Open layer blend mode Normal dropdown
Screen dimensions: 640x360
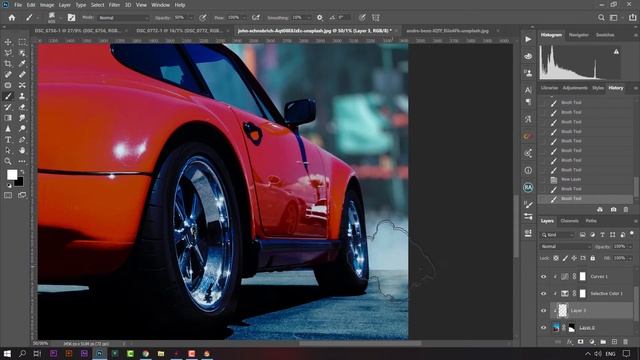[565, 247]
